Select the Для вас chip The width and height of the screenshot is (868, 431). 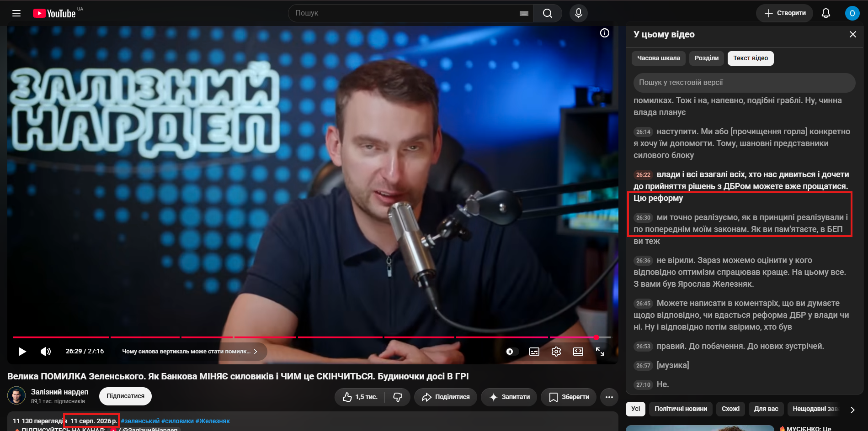click(x=766, y=409)
